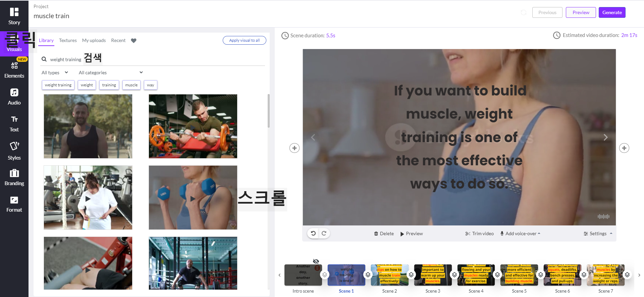
Task: Go to next scene arrow on preview
Action: point(605,137)
